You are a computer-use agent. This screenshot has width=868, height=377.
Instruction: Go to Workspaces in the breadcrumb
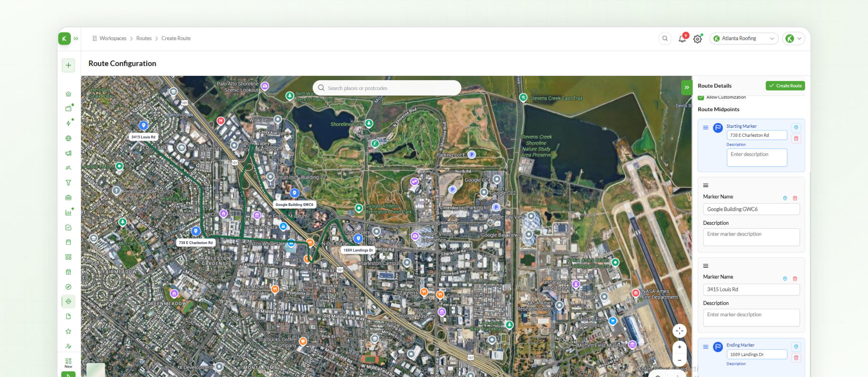(x=113, y=39)
